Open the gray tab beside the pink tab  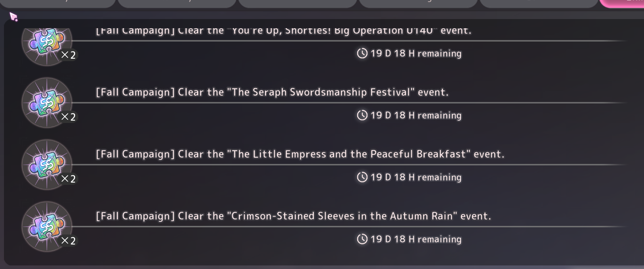pyautogui.click(x=539, y=3)
